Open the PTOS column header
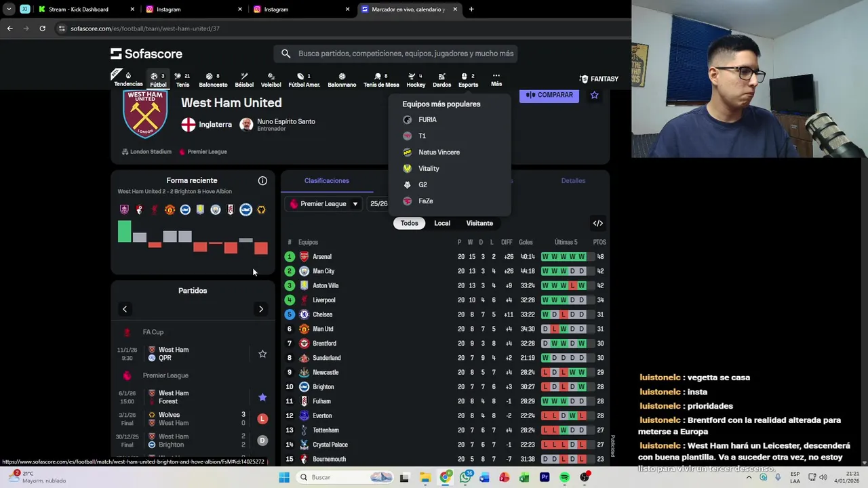Screen dimensions: 868x488 click(599, 242)
